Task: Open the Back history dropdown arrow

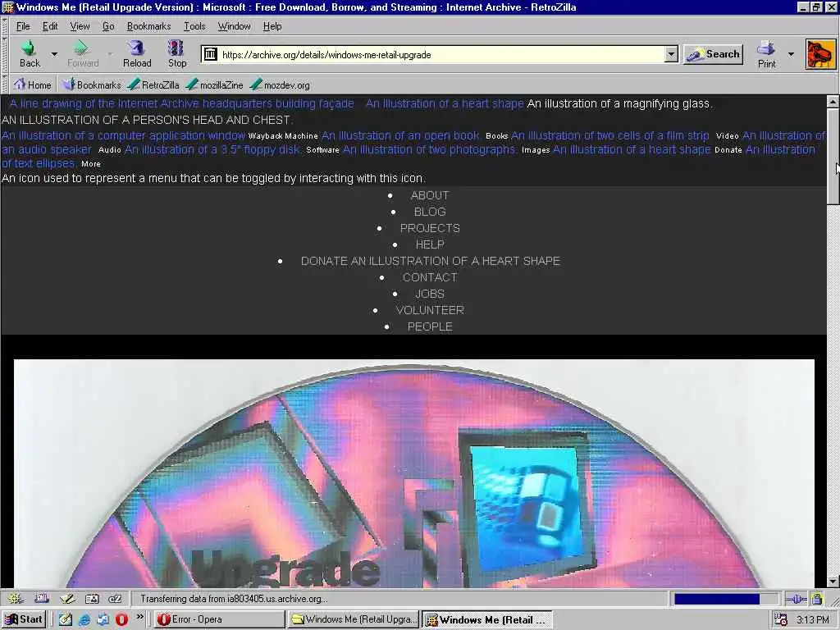Action: (x=54, y=54)
